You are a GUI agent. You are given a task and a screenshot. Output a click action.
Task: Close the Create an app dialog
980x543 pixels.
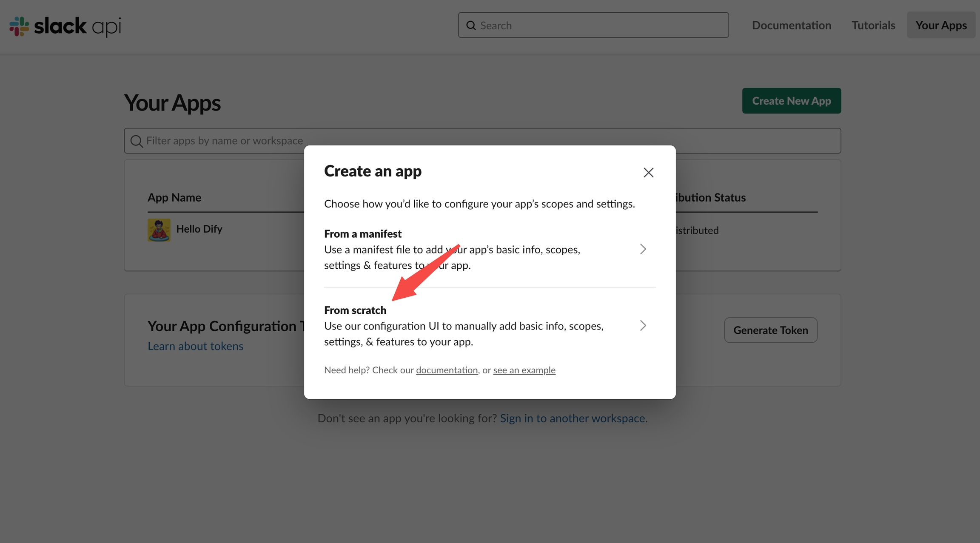(x=648, y=172)
